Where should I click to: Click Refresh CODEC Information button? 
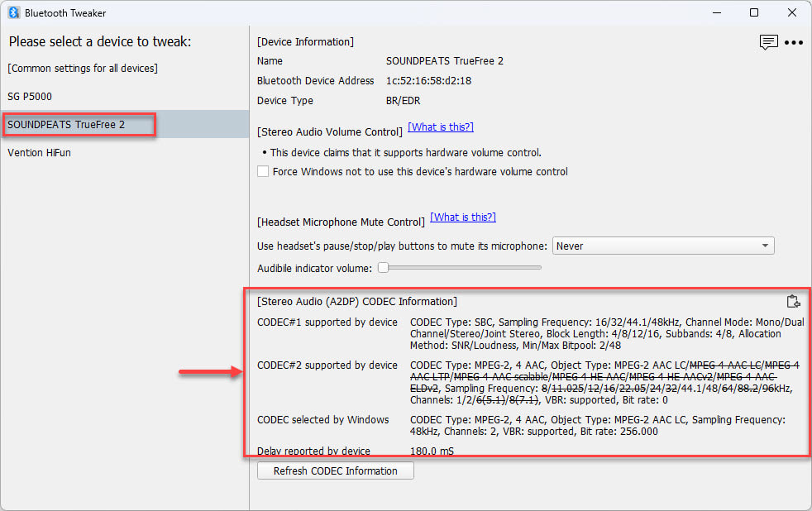336,470
